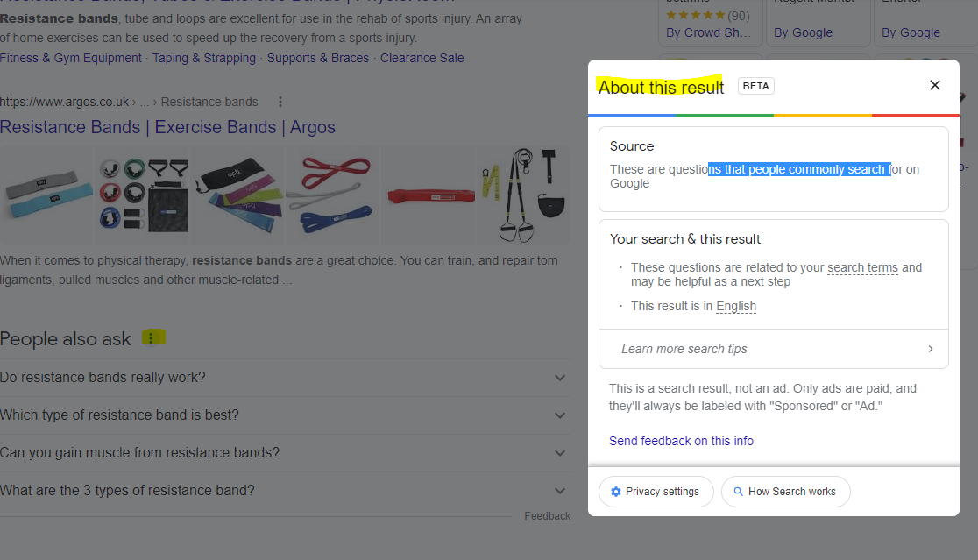Click Feedback below People also ask
The height and width of the screenshot is (560, 978).
click(547, 516)
